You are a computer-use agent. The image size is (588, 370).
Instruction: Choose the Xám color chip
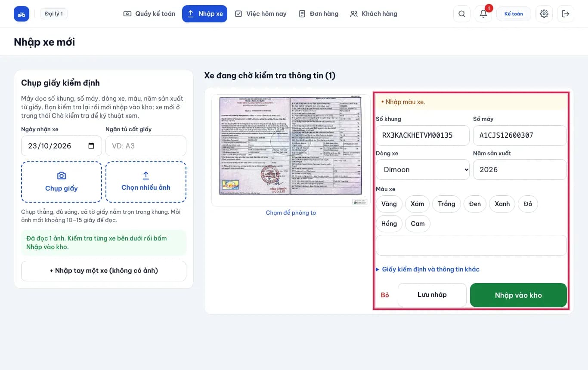[x=418, y=204]
